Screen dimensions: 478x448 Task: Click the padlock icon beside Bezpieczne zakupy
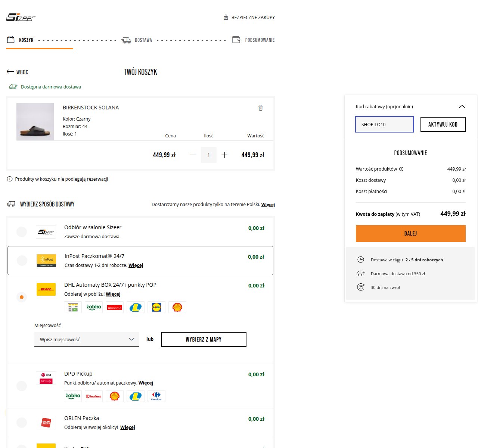(x=226, y=17)
